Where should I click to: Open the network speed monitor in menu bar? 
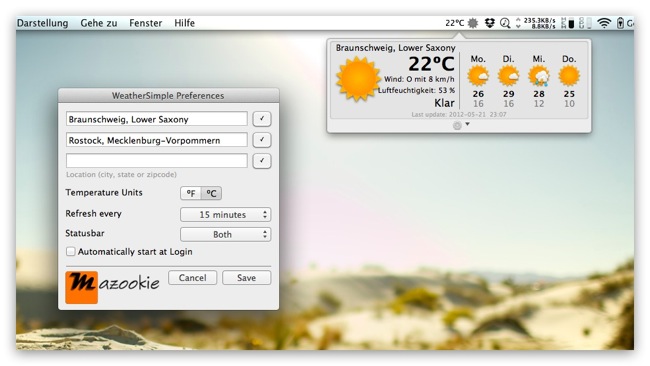click(x=536, y=23)
